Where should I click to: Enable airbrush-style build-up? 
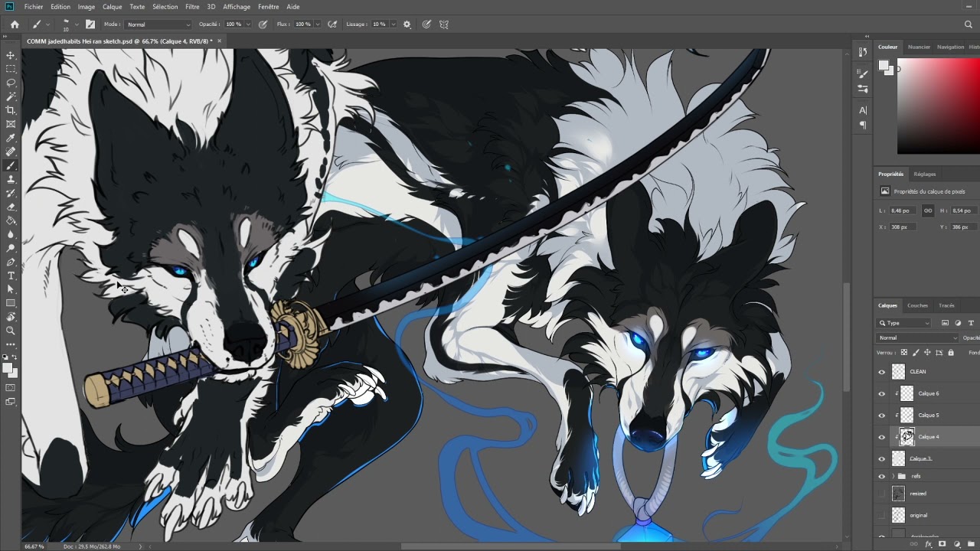[x=332, y=24]
